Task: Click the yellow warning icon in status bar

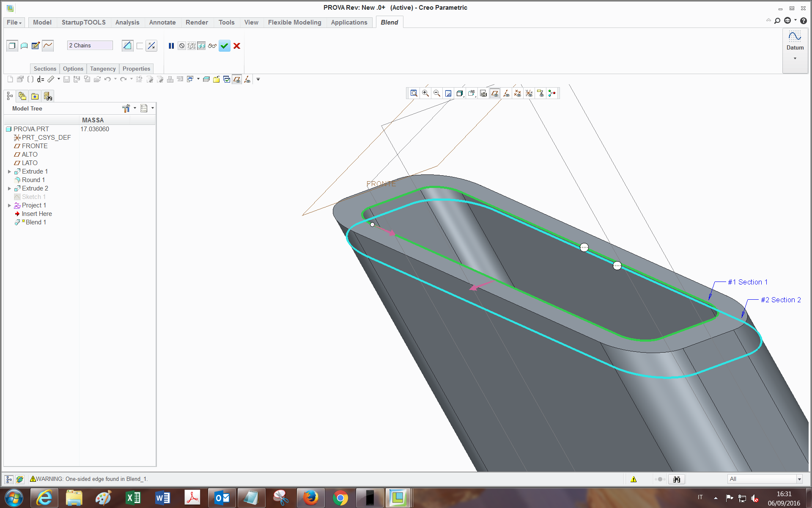Action: [634, 479]
